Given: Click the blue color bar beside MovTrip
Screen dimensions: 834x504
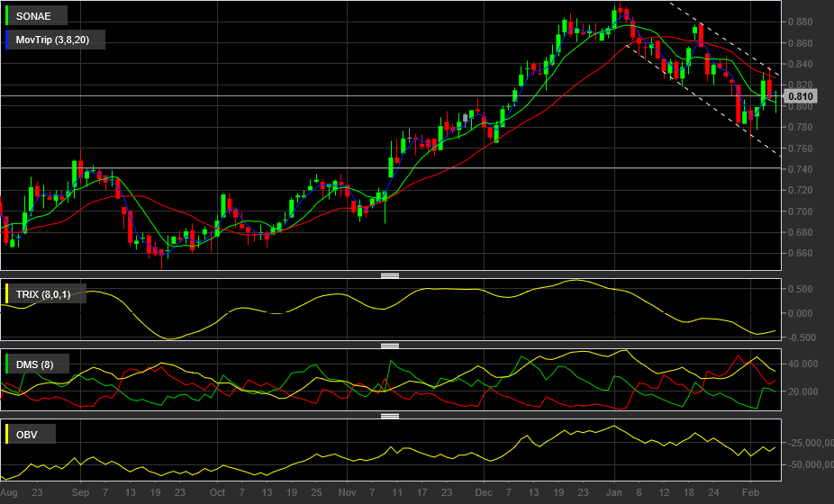Looking at the screenshot, I should 7,40.
